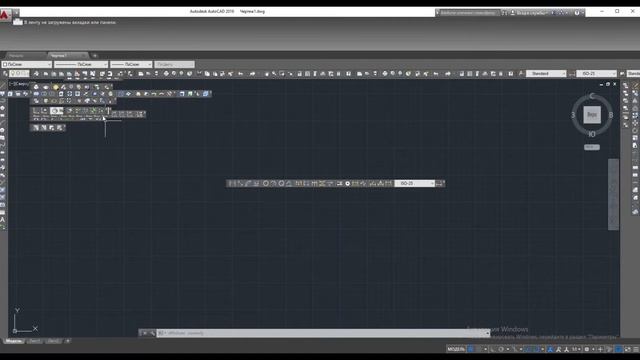
Task: Click the layer light bulb icon in layer toolbar
Action: coord(13,73)
